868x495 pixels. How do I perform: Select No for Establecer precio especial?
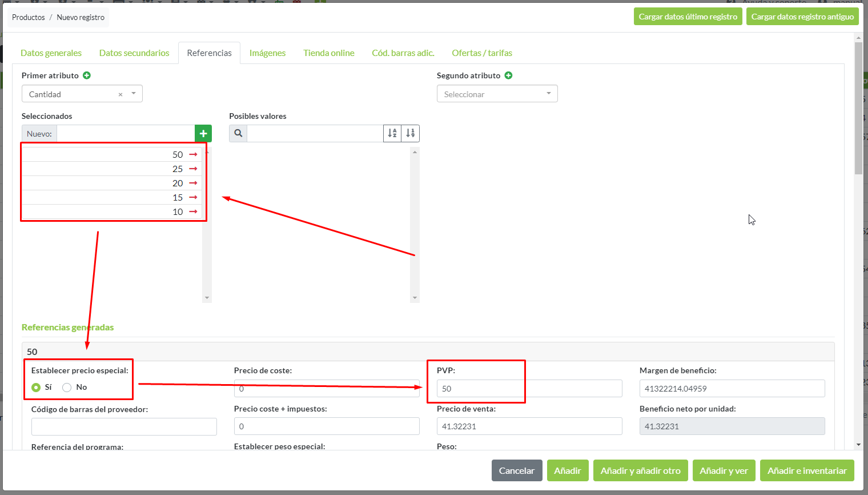pyautogui.click(x=67, y=388)
